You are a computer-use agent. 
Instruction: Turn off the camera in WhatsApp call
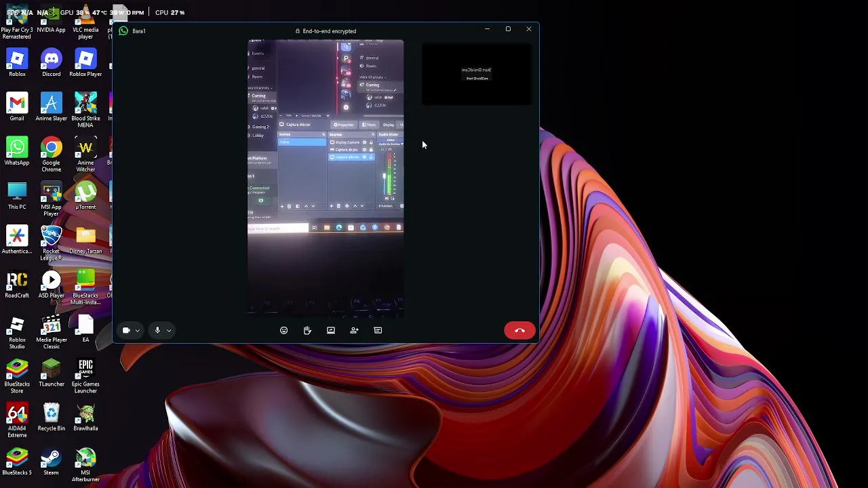coord(126,330)
